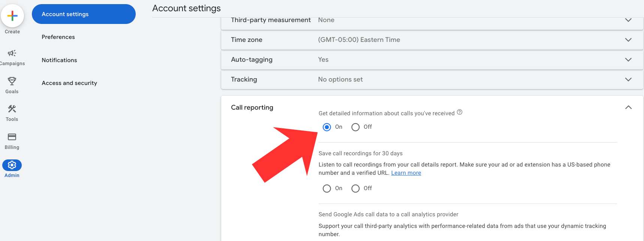
Task: Open the Notifications menu item
Action: pyautogui.click(x=59, y=60)
